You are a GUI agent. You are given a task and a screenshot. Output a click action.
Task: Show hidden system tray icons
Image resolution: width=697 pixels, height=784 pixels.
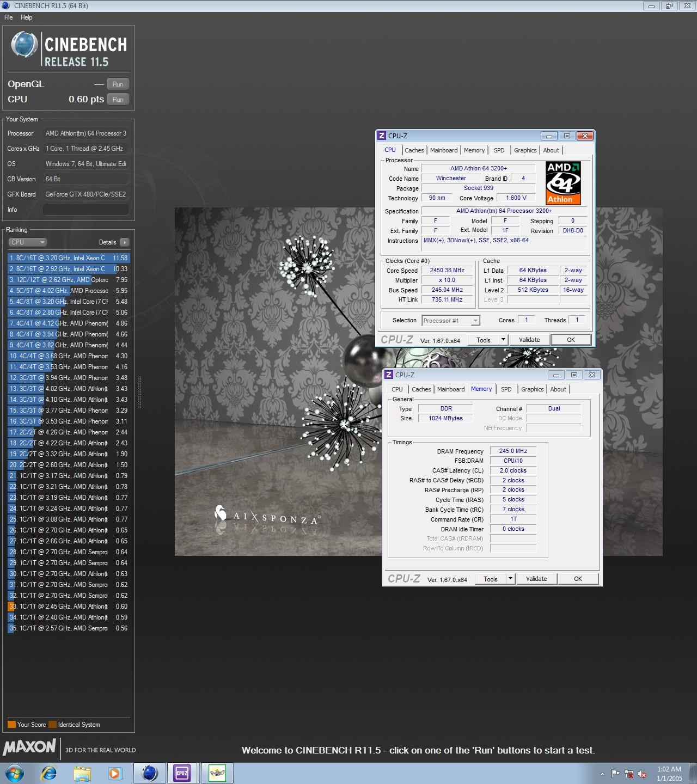[602, 774]
